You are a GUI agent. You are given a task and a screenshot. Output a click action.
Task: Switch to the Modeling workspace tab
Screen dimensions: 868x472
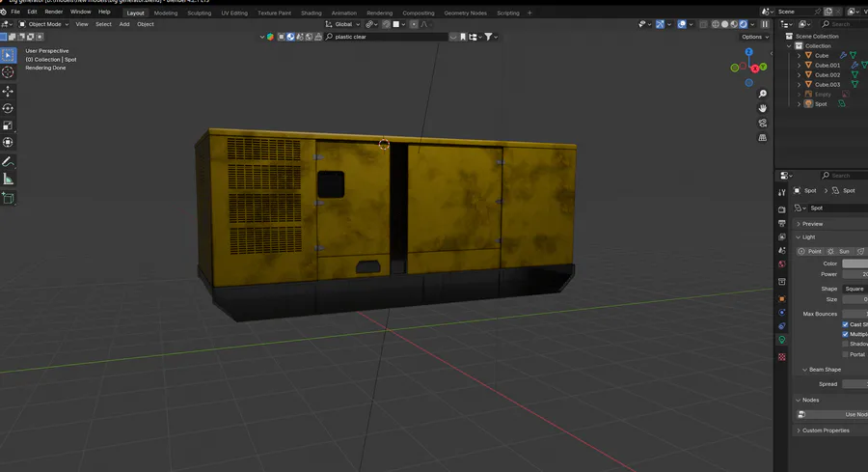click(166, 13)
